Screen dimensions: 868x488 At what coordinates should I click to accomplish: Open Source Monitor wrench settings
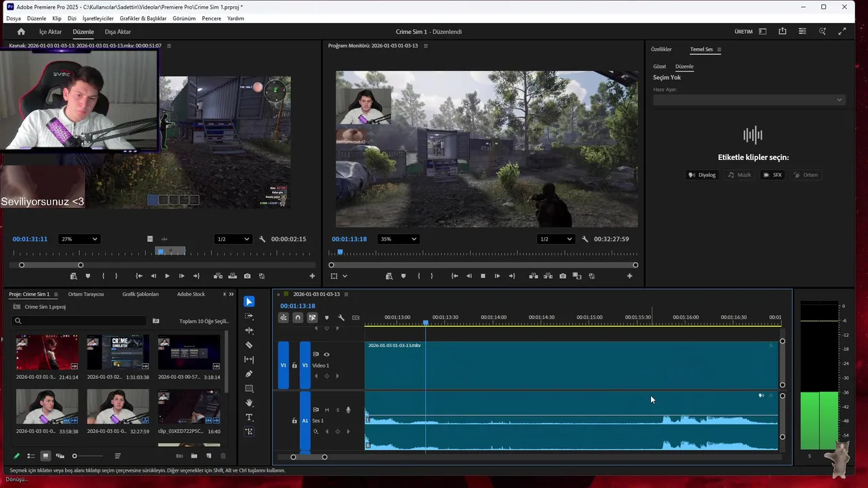262,239
